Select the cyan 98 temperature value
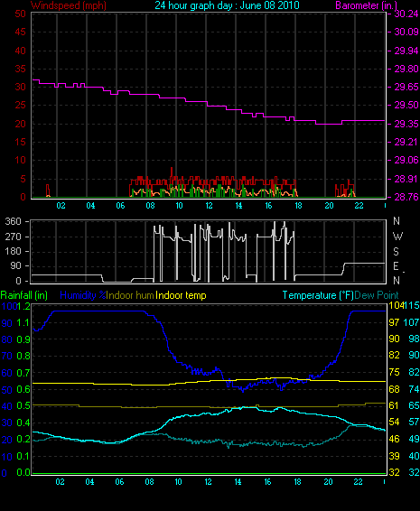420x511 pixels. pyautogui.click(x=414, y=339)
